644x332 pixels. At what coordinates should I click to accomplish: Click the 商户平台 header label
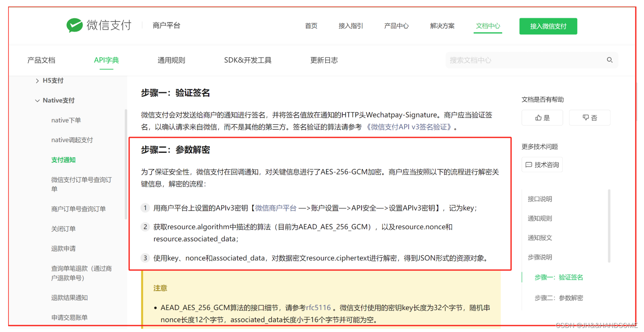point(166,26)
